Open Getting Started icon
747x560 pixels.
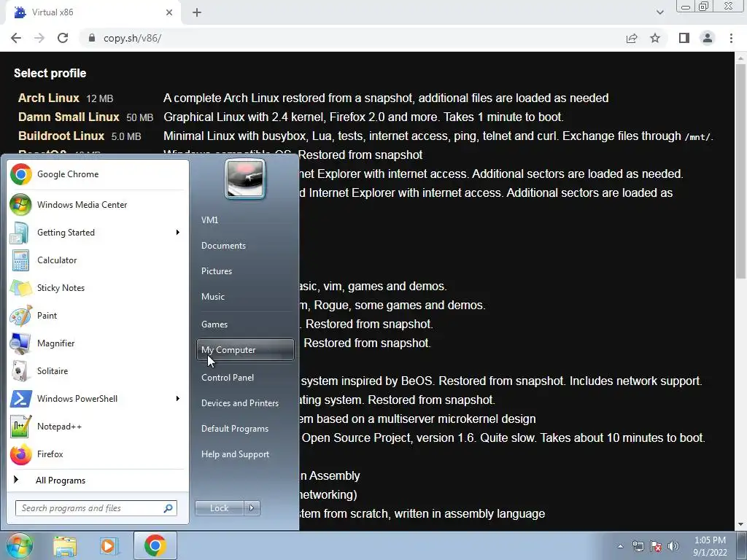pos(21,233)
